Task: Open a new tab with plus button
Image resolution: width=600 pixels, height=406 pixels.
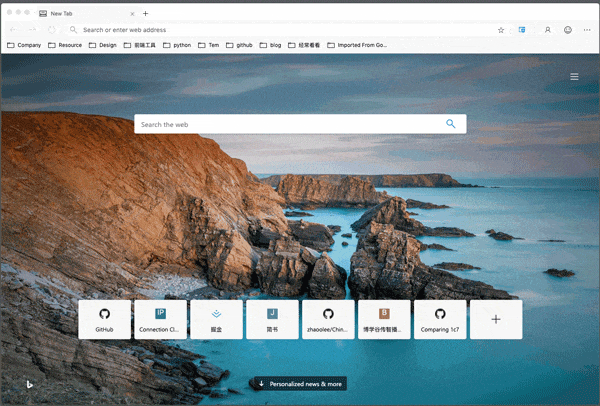Action: 145,13
